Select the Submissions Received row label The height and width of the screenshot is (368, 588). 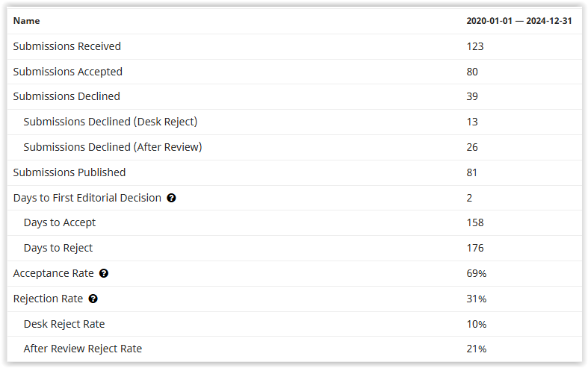click(x=67, y=46)
